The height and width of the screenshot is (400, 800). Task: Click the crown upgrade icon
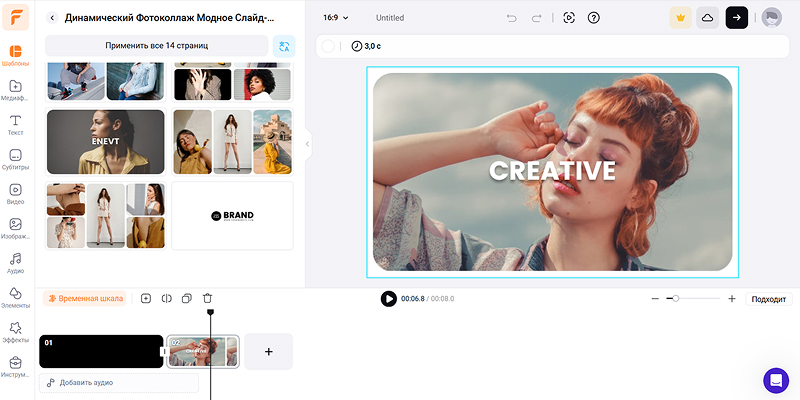coord(681,18)
